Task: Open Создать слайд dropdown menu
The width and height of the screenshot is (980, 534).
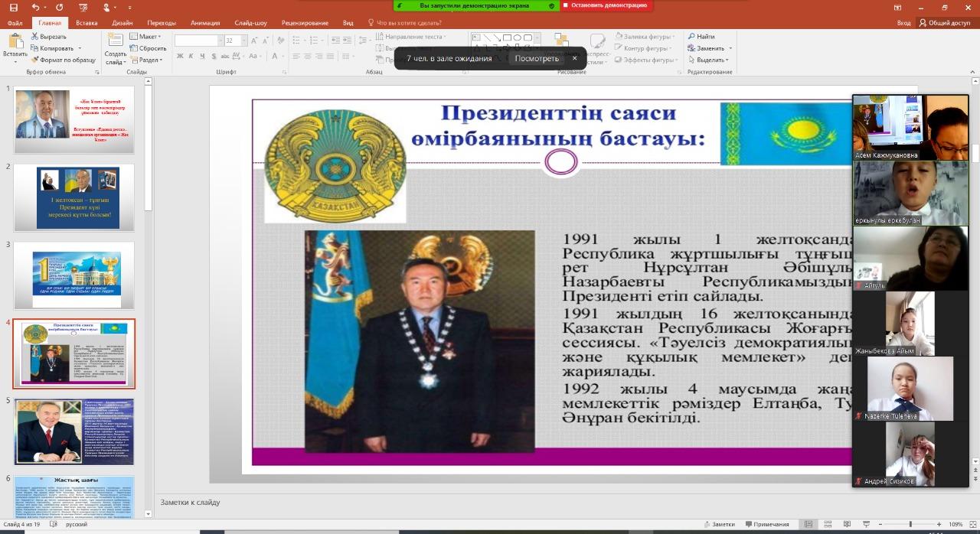Action: (115, 58)
